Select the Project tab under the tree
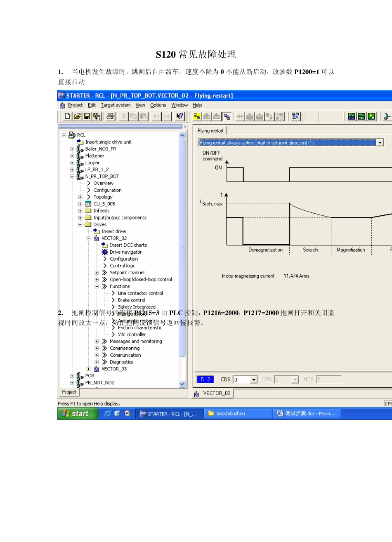 pyautogui.click(x=69, y=392)
